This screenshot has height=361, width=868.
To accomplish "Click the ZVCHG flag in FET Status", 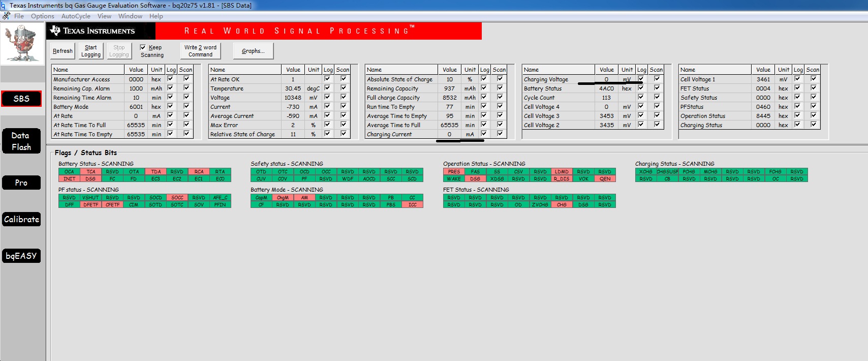I will pos(540,205).
